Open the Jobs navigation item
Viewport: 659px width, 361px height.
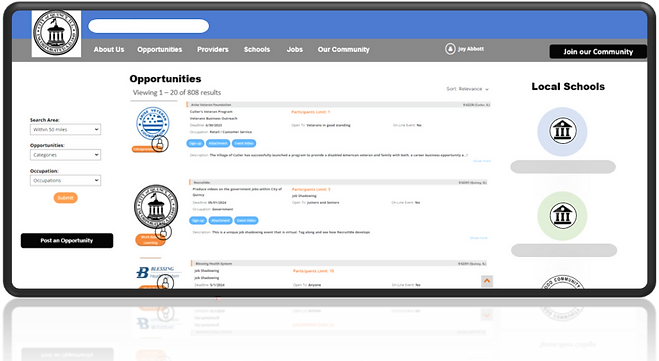pyautogui.click(x=295, y=49)
